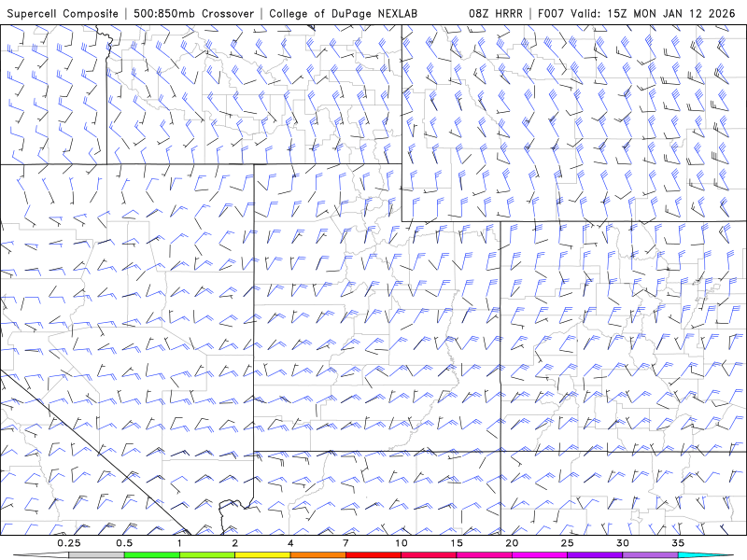Click the '30' scale label
The height and width of the screenshot is (560, 747).
pos(623,543)
